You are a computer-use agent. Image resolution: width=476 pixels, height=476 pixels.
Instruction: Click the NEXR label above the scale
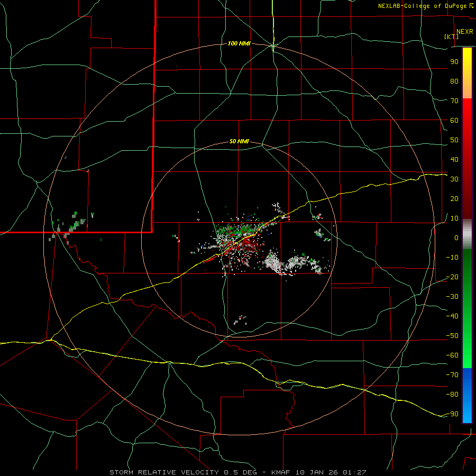pos(465,32)
